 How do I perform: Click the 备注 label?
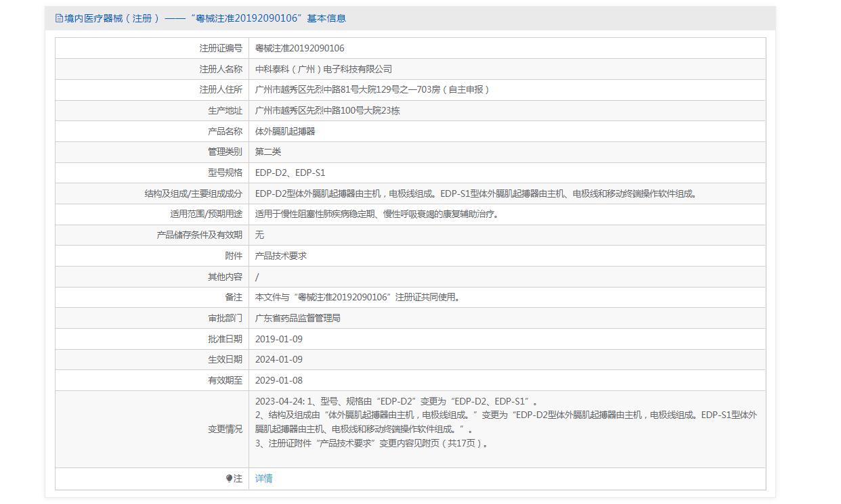point(234,297)
